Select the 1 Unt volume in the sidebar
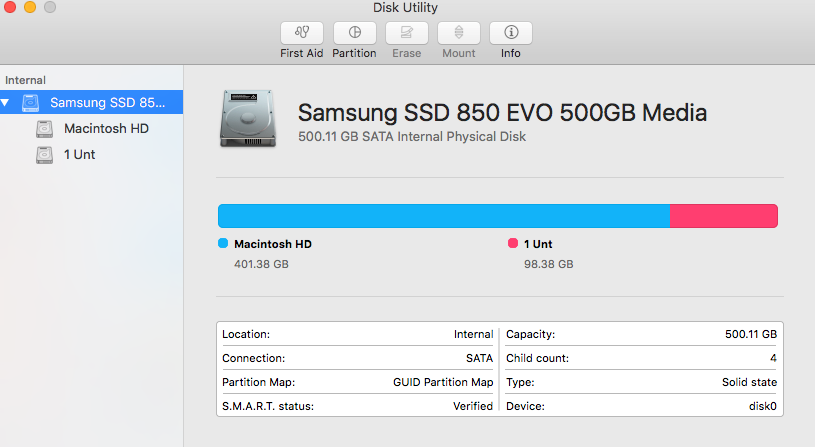Viewport: 815px width, 447px height. [x=80, y=154]
